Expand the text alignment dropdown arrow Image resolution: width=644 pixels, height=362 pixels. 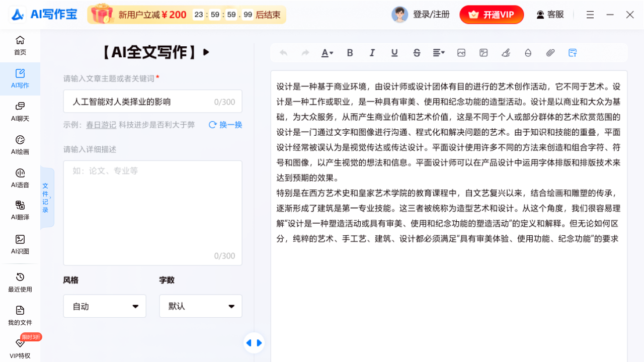(x=443, y=52)
